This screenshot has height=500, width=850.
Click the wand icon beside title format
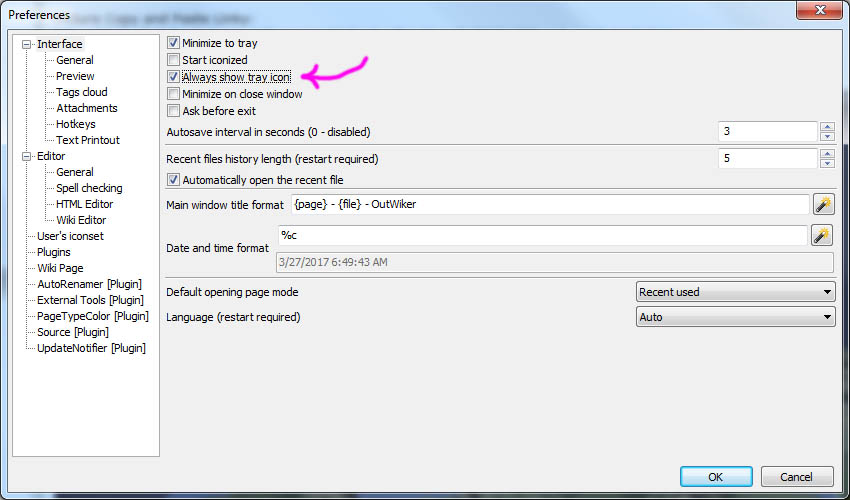[823, 204]
